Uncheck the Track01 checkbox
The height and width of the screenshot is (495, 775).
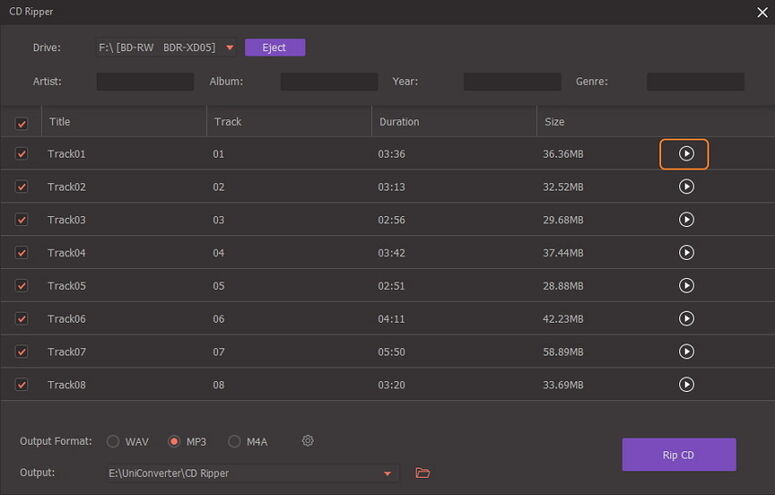(x=21, y=154)
